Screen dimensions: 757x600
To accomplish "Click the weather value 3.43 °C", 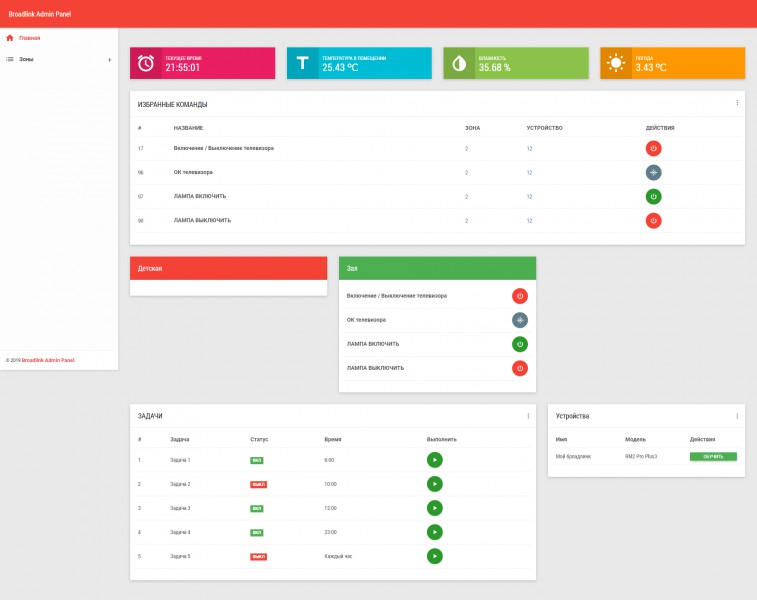I will click(650, 68).
